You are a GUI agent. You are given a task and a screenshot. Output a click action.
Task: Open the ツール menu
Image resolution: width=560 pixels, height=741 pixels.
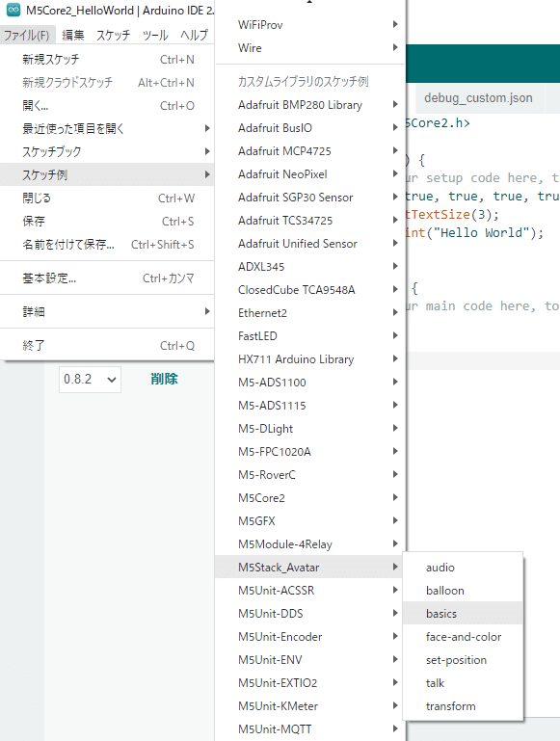click(155, 35)
